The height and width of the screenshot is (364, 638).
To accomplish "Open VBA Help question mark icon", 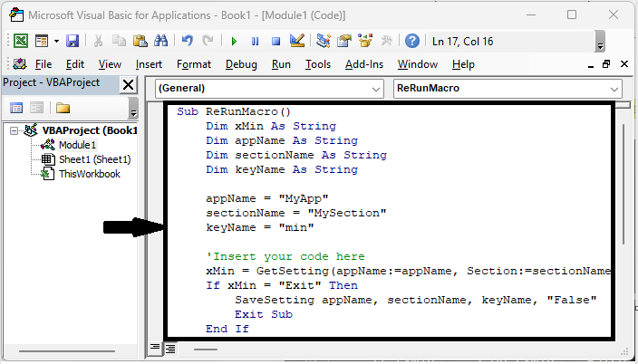I will [x=412, y=41].
